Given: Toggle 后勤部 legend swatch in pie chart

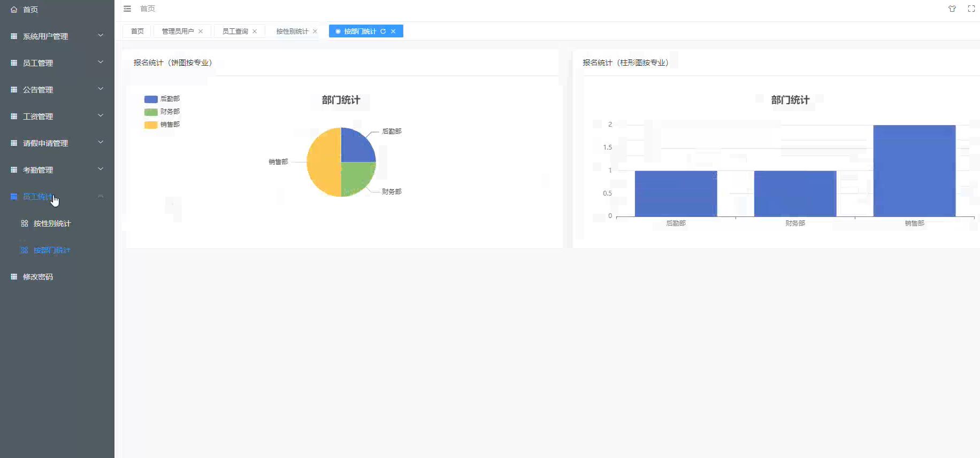Looking at the screenshot, I should pyautogui.click(x=151, y=99).
